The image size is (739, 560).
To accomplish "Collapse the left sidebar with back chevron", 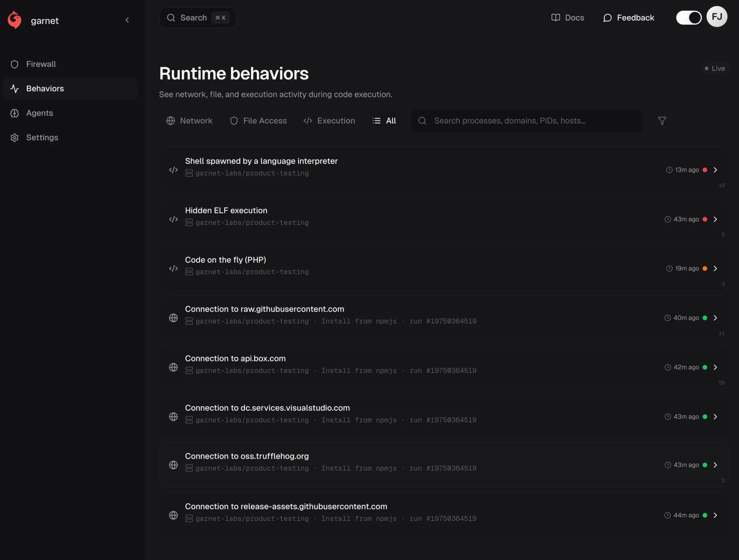I will (127, 20).
